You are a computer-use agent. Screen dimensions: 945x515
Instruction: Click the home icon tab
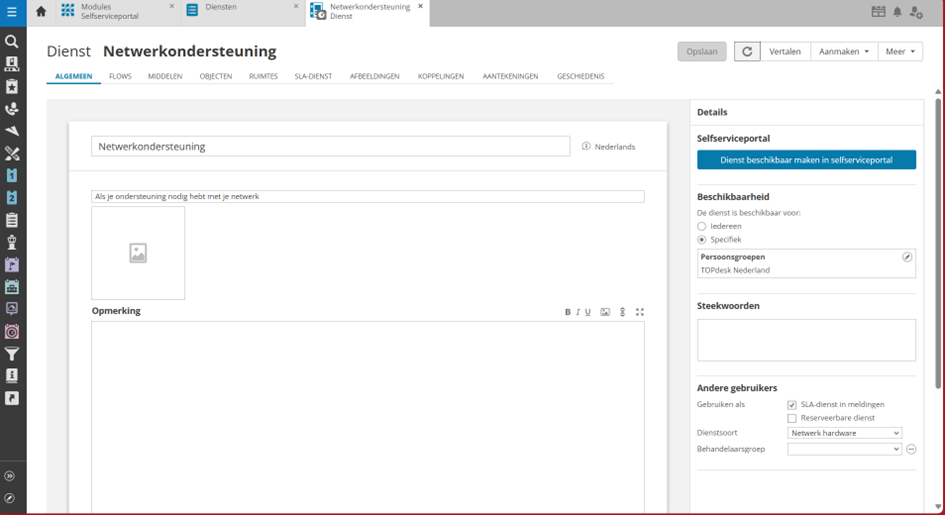tap(41, 12)
